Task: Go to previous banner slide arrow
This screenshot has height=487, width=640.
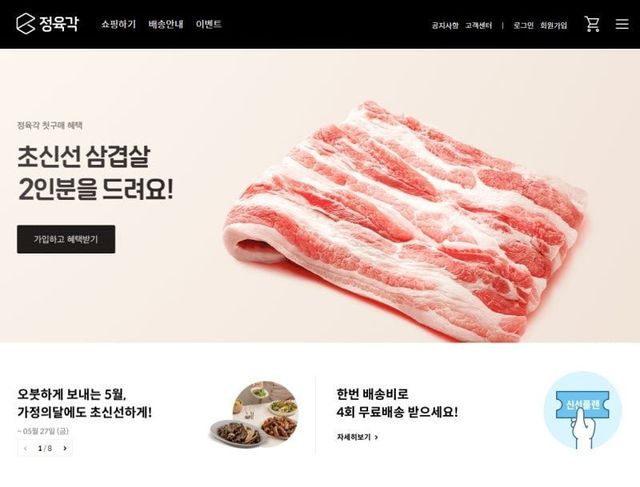Action: pyautogui.click(x=25, y=448)
